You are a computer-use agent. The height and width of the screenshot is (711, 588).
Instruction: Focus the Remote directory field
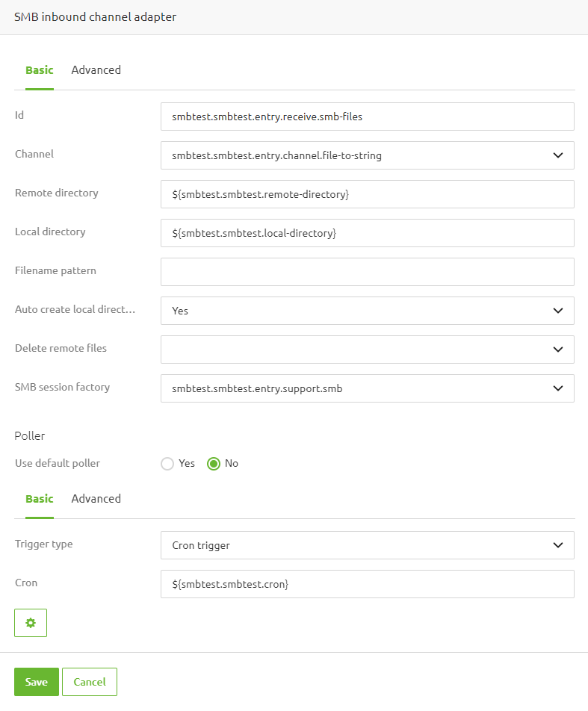click(x=367, y=194)
